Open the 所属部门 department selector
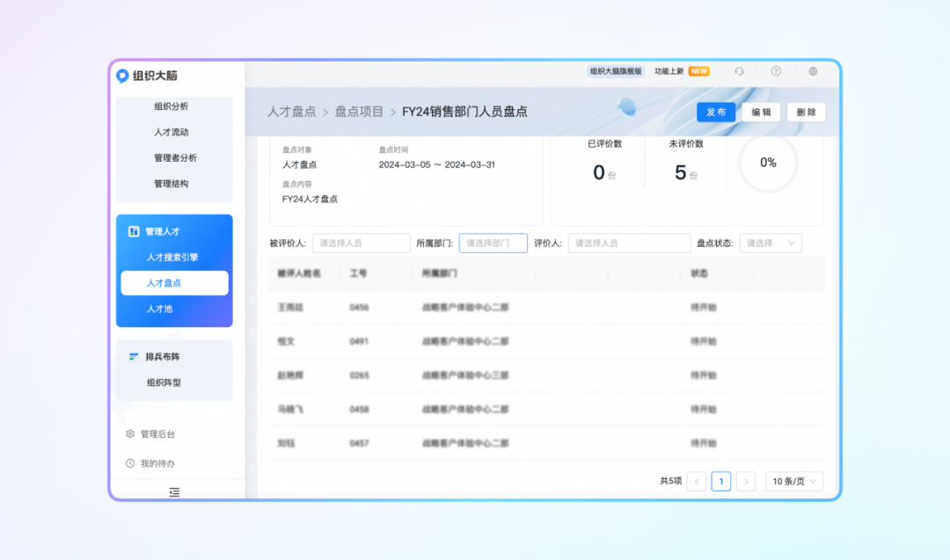 click(x=493, y=244)
